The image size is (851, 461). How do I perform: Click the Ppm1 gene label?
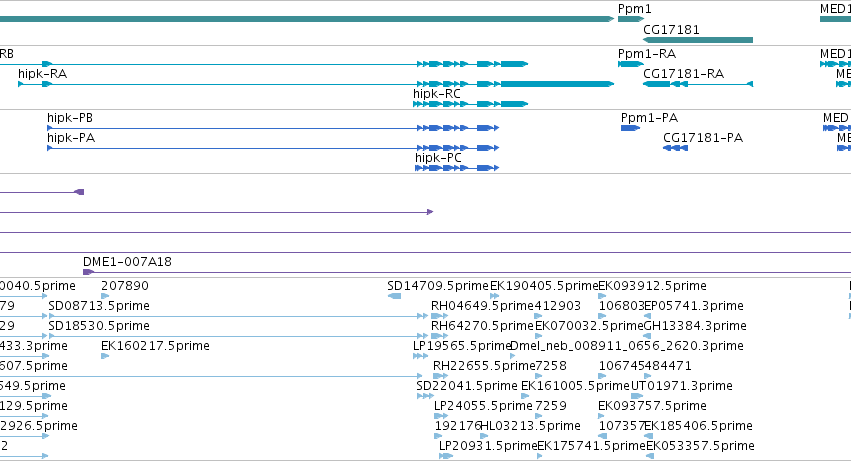[634, 9]
